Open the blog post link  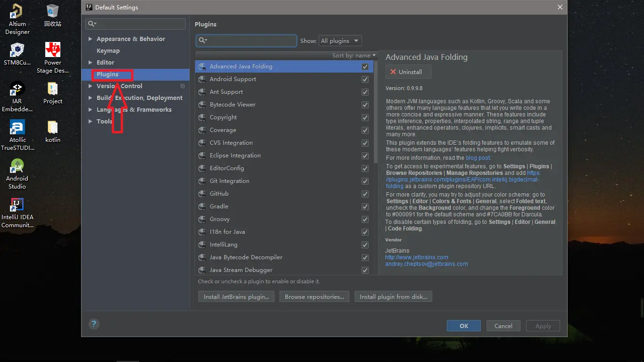point(478,158)
